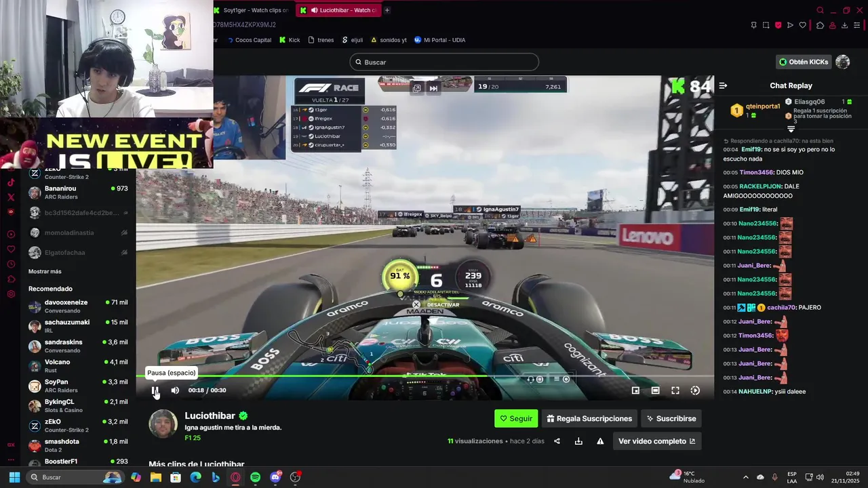Download the clip using the download icon

coord(578,441)
